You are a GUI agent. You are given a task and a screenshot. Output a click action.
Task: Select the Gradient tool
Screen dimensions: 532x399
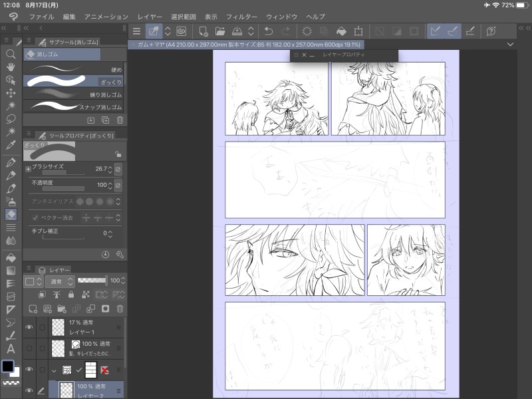pos(11,271)
